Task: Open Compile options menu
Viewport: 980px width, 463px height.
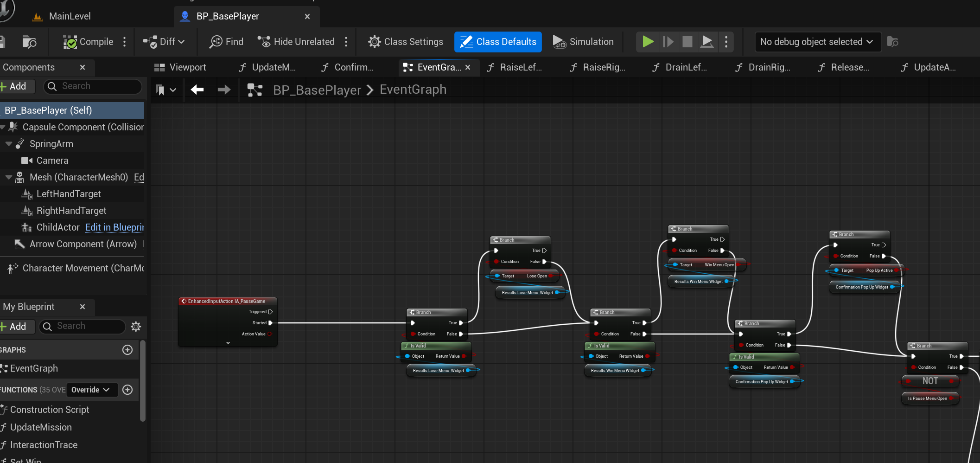Action: [x=125, y=42]
